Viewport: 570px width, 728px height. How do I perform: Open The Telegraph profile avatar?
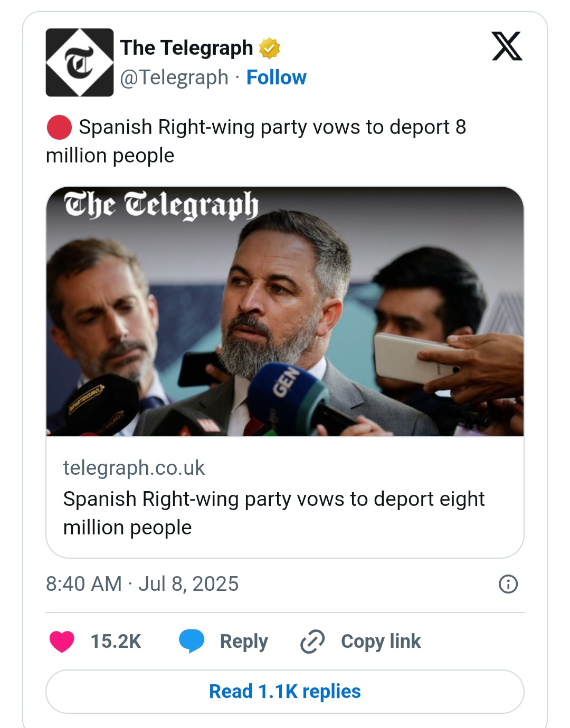(x=80, y=62)
